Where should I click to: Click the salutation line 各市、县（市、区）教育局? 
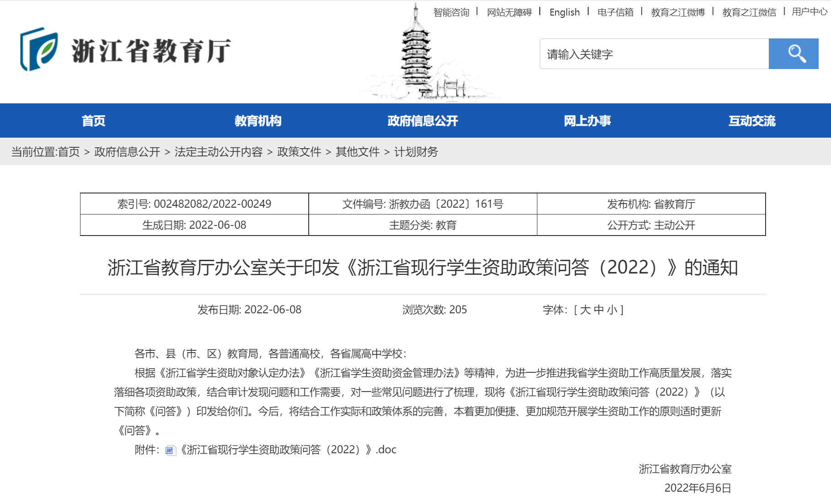click(271, 354)
